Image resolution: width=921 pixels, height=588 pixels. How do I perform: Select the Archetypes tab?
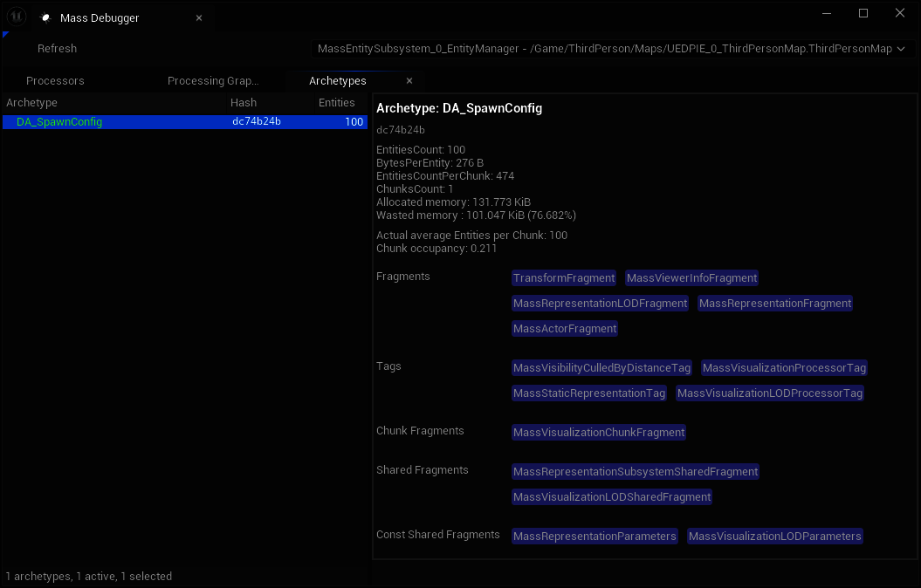pyautogui.click(x=338, y=81)
